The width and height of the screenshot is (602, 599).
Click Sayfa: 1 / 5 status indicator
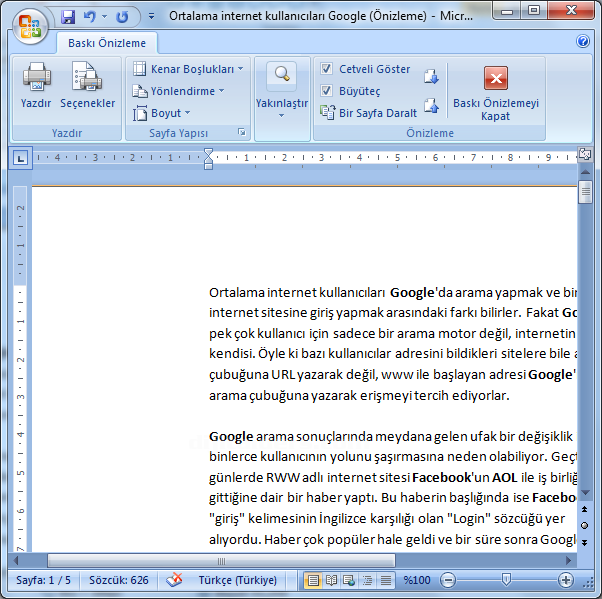coord(43,580)
